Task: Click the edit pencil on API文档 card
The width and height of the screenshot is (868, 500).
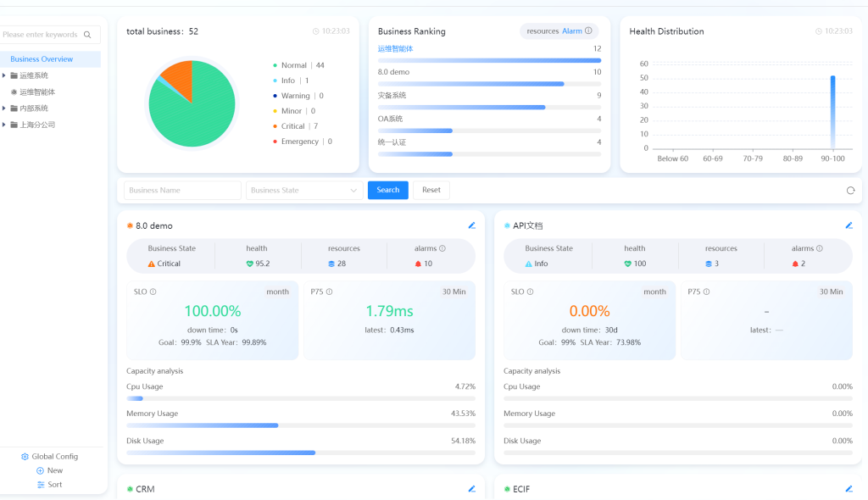Action: pyautogui.click(x=849, y=225)
